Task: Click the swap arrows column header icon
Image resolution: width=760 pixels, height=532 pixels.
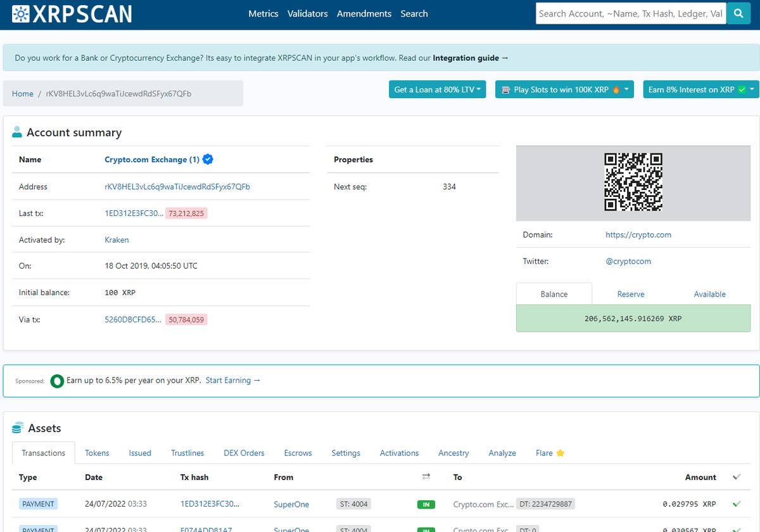Action: (x=426, y=477)
